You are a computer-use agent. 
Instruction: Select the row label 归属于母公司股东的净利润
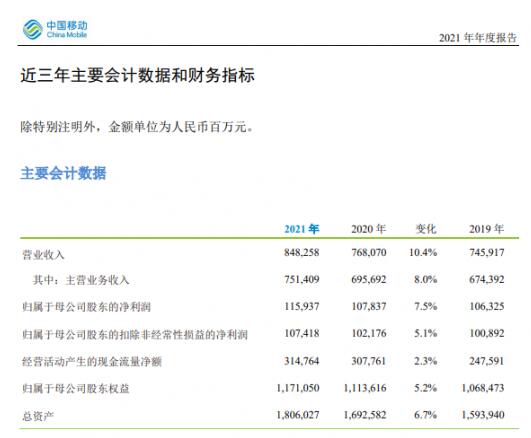click(x=86, y=307)
